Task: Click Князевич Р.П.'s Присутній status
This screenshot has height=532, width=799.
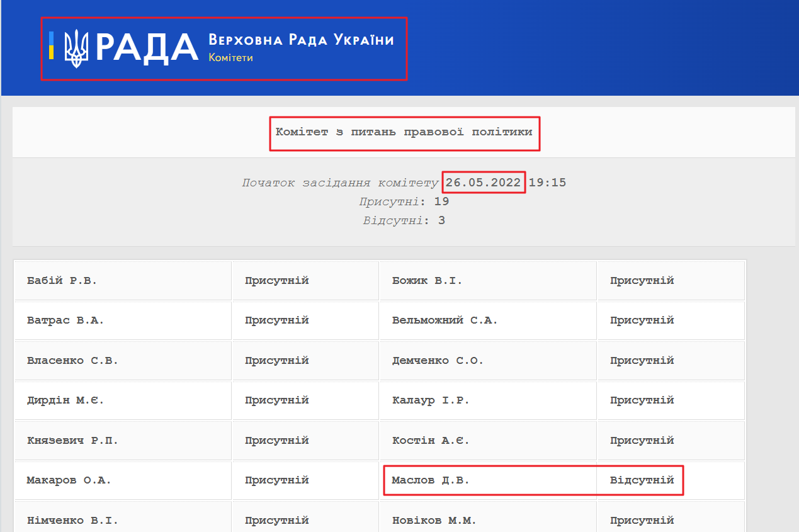Action: click(277, 440)
